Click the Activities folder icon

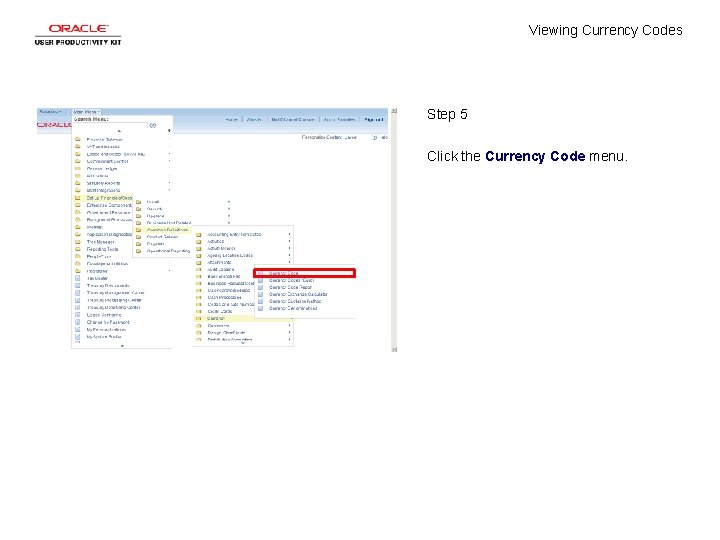coord(199,241)
